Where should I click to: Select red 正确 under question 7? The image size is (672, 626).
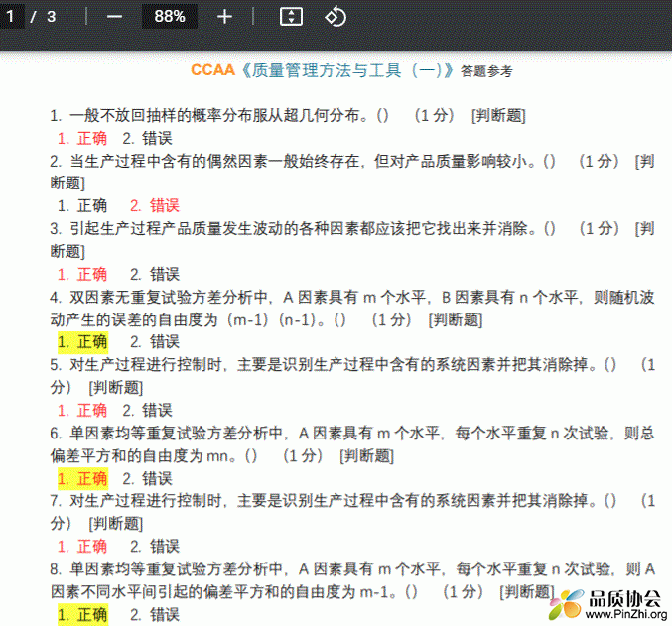tap(82, 547)
